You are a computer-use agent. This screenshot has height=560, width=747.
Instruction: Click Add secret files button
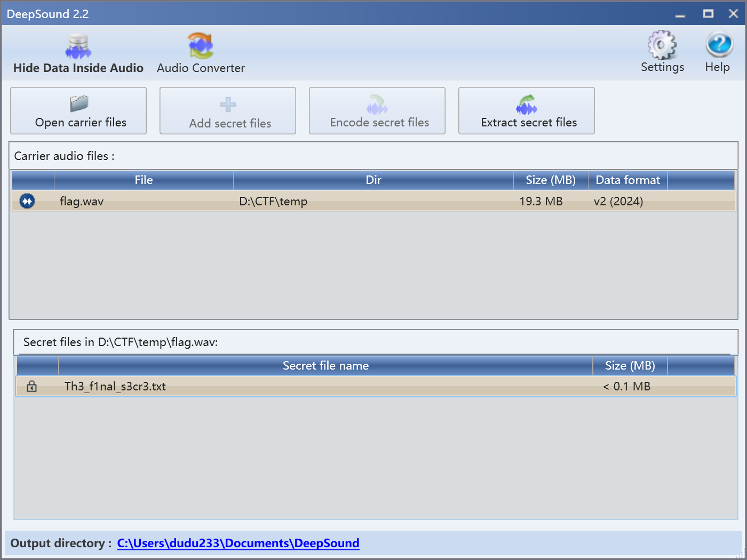pos(228,111)
